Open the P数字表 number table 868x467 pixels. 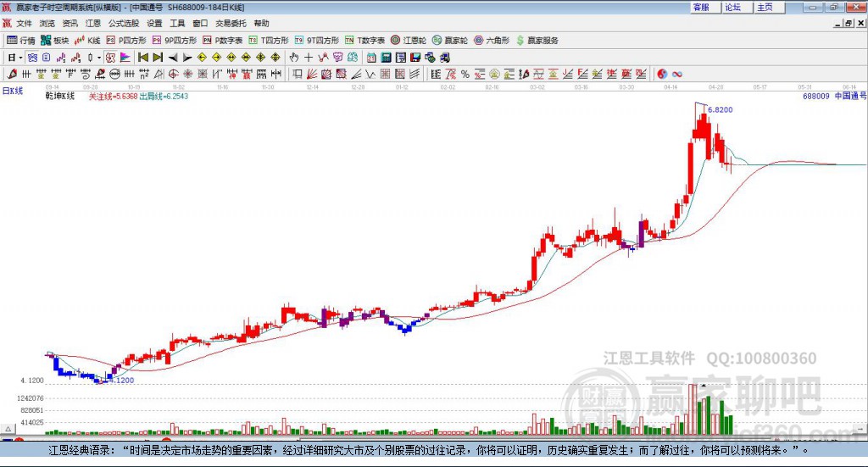pos(223,41)
